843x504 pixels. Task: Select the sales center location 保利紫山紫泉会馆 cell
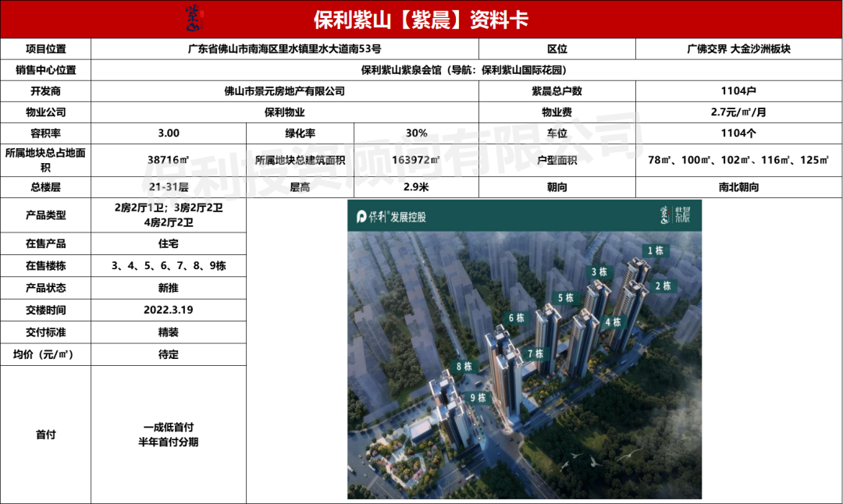point(467,70)
